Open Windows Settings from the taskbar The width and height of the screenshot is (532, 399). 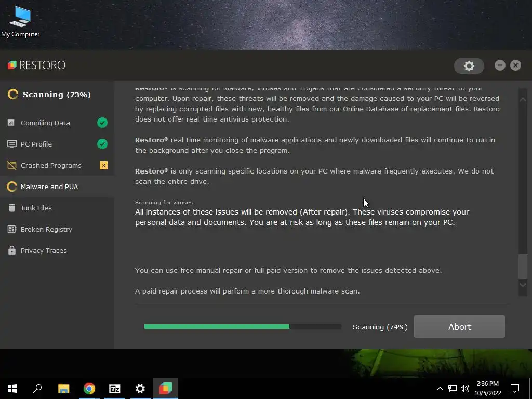coord(140,389)
